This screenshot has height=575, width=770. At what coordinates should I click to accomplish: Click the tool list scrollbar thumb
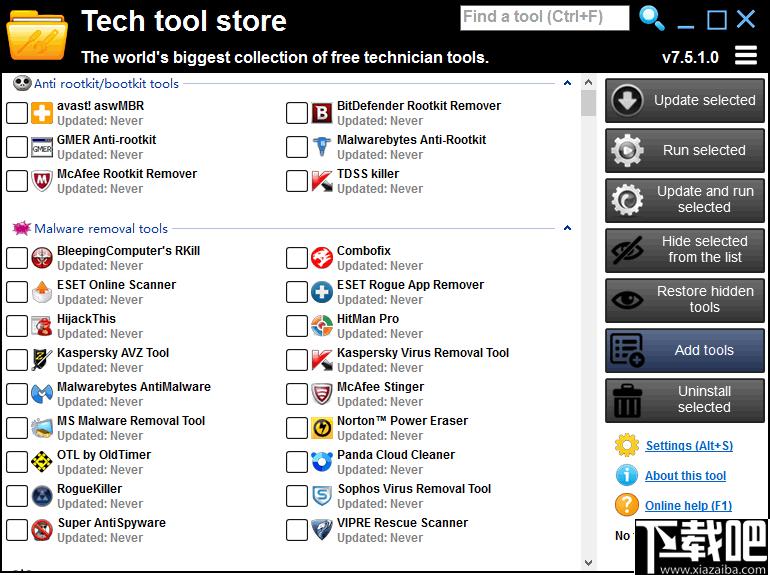pyautogui.click(x=588, y=103)
